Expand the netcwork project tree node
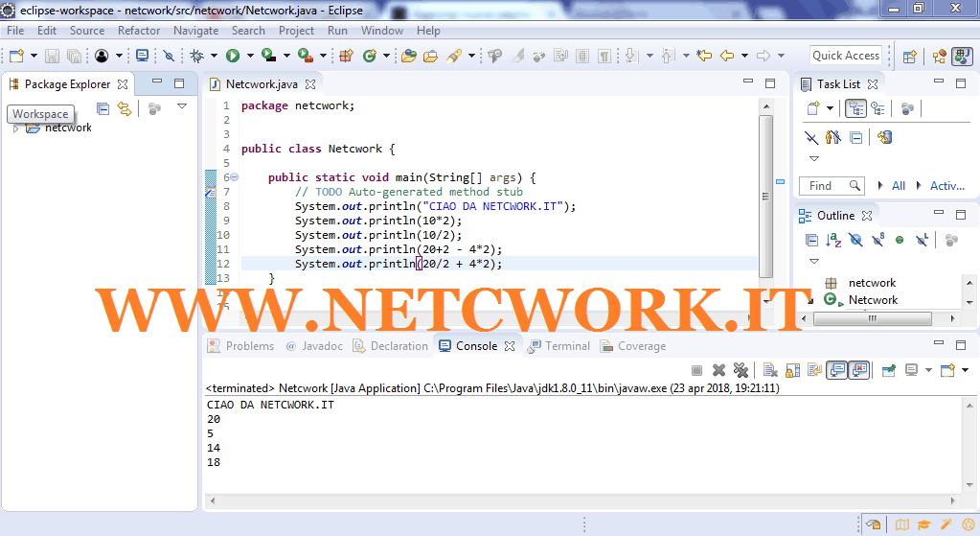This screenshot has width=980, height=536. coord(16,128)
